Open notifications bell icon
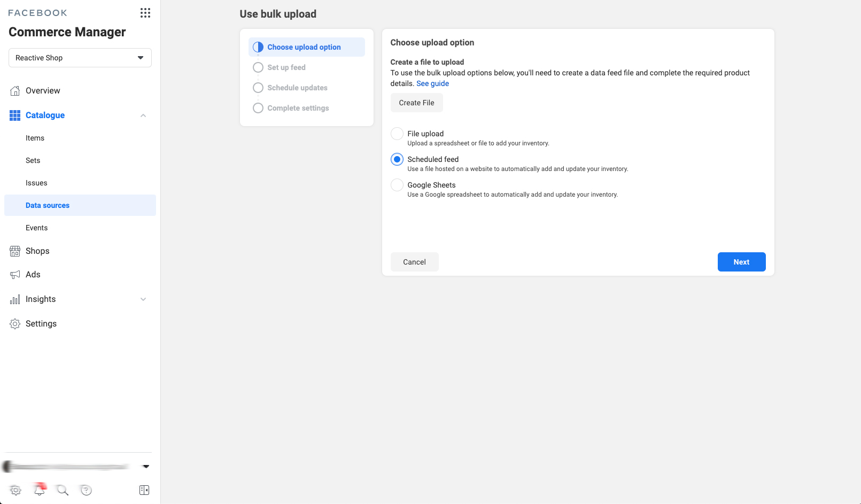Screen dimensions: 861x504 (x=40, y=489)
